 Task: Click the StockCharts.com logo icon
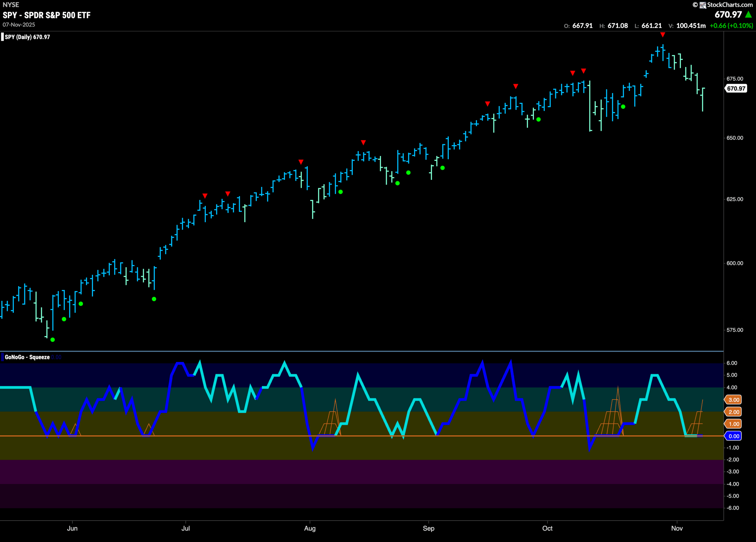pyautogui.click(x=703, y=5)
